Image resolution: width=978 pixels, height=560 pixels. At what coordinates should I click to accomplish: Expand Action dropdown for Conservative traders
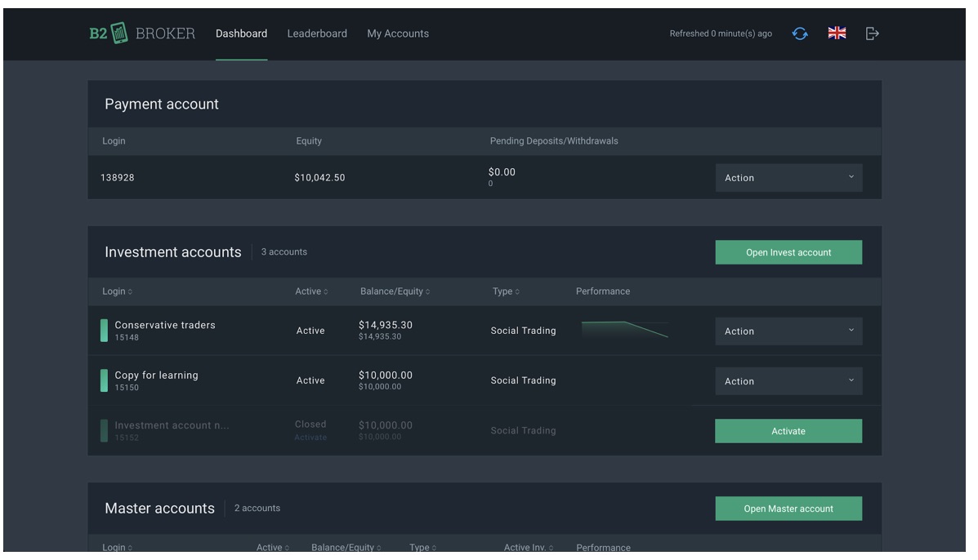click(788, 331)
